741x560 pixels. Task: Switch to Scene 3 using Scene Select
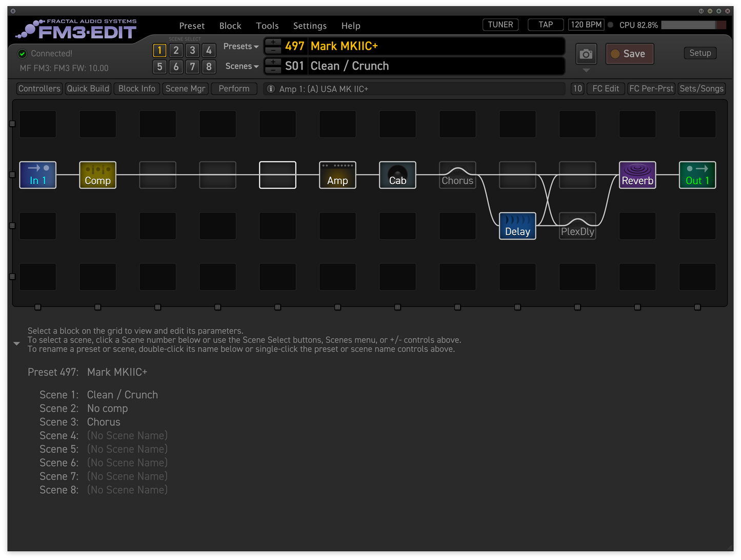[x=192, y=50]
